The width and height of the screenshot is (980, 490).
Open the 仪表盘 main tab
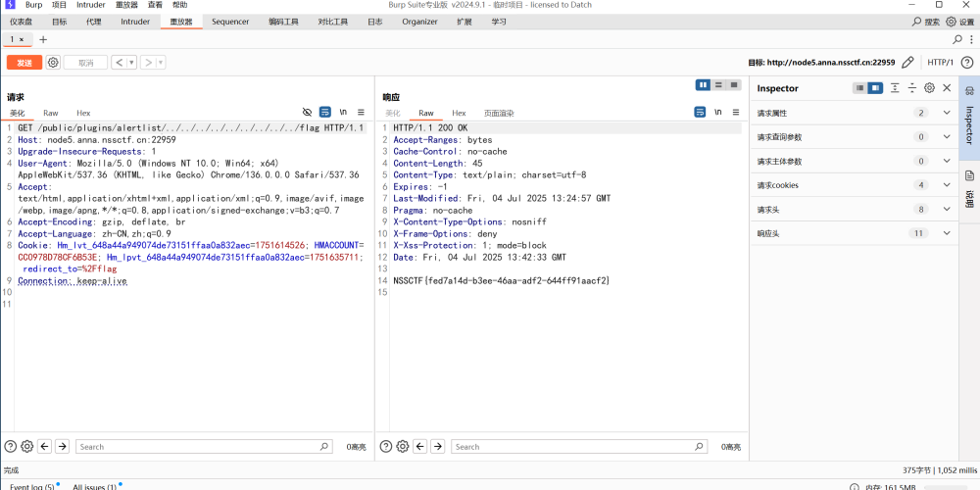click(21, 22)
